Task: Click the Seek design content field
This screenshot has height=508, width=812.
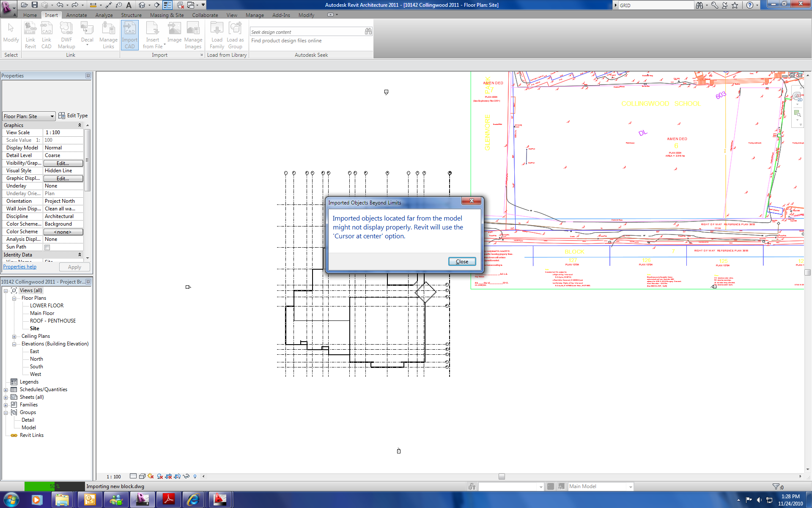Action: click(x=307, y=32)
